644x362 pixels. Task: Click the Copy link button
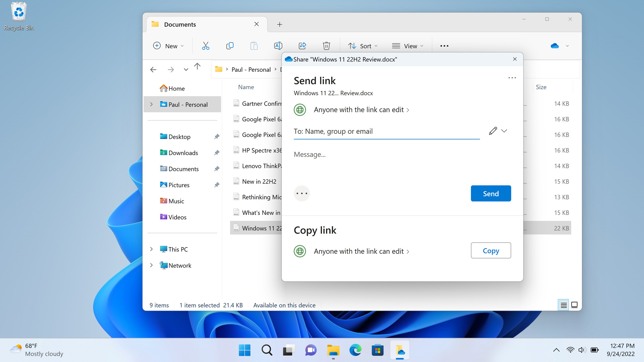coord(491,251)
